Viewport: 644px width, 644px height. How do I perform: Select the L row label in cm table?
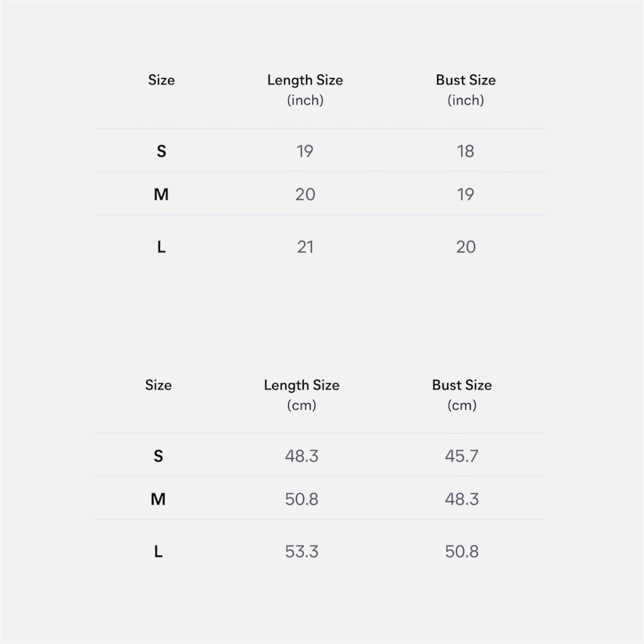click(158, 552)
